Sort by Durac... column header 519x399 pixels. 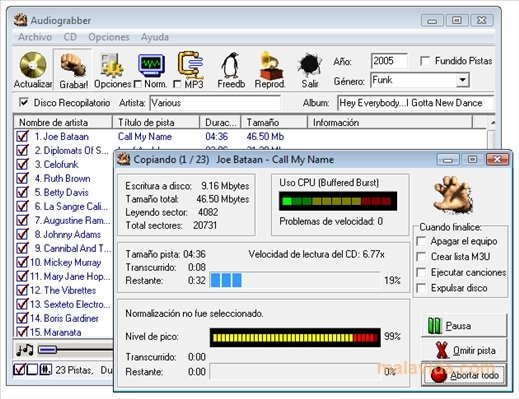[x=220, y=122]
